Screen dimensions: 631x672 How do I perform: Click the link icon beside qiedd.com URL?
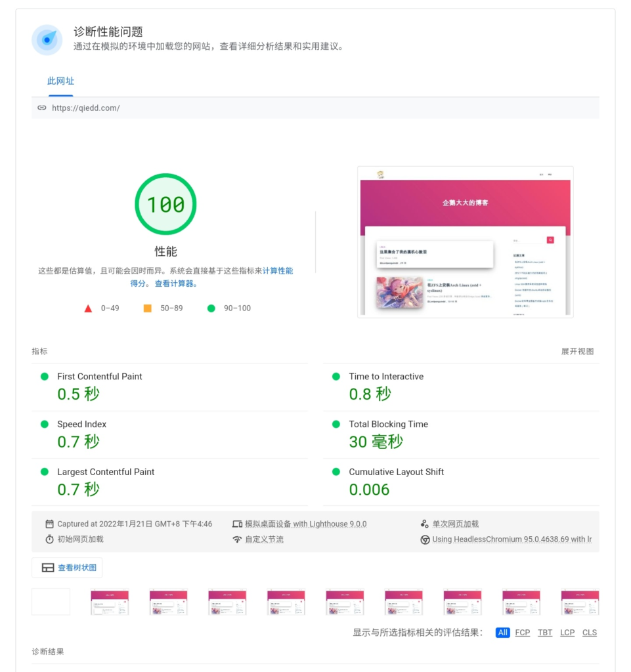pyautogui.click(x=41, y=108)
